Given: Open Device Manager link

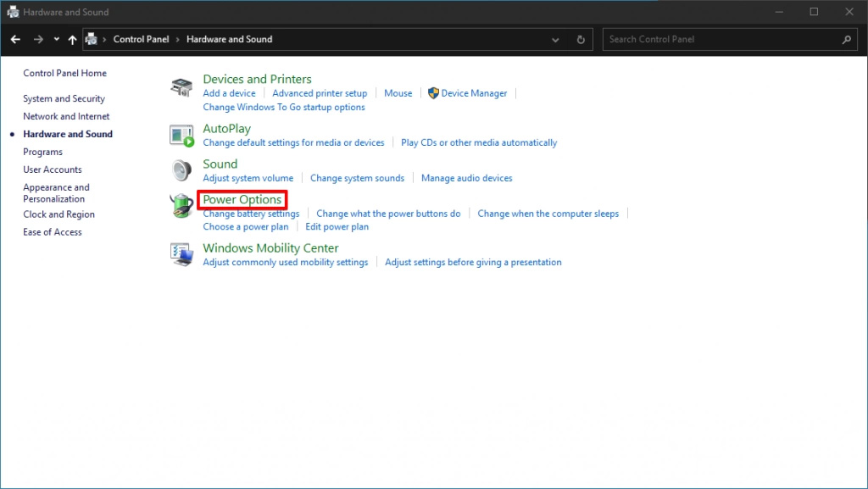Looking at the screenshot, I should 474,93.
